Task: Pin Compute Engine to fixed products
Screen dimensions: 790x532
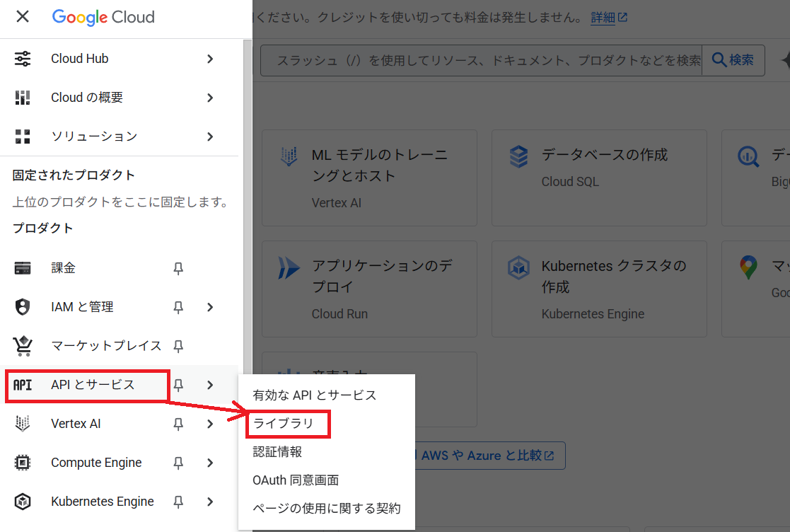Action: pos(178,463)
